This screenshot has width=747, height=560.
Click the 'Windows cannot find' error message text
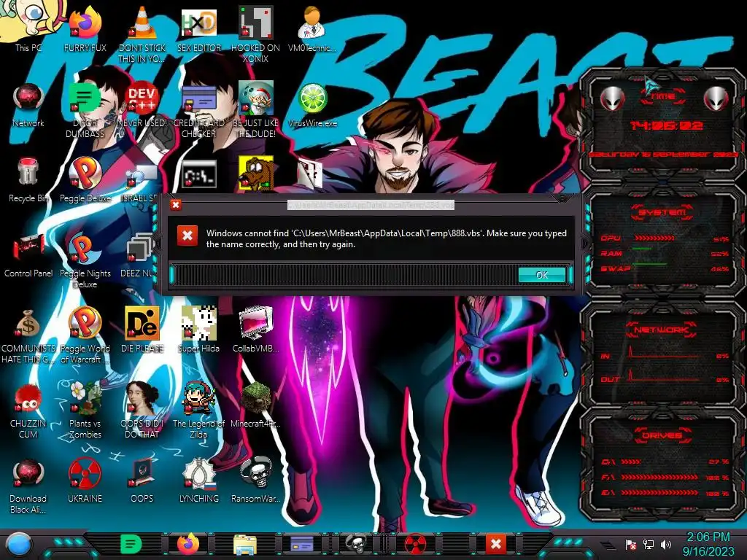point(387,238)
